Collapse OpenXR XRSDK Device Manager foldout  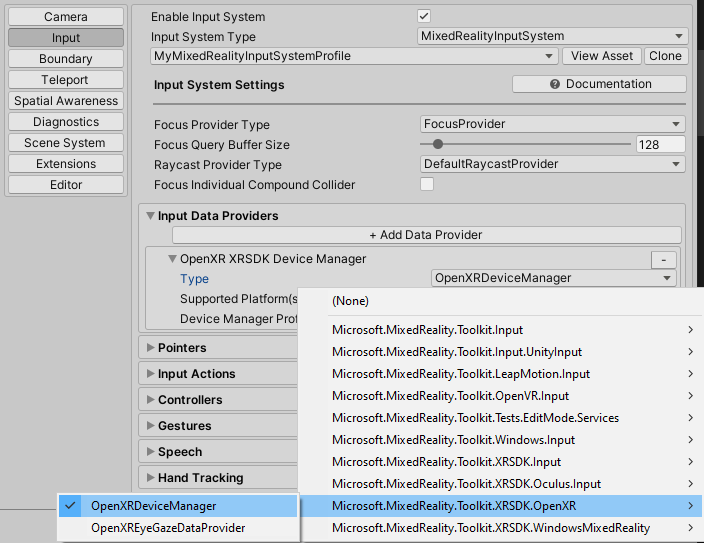point(172,259)
